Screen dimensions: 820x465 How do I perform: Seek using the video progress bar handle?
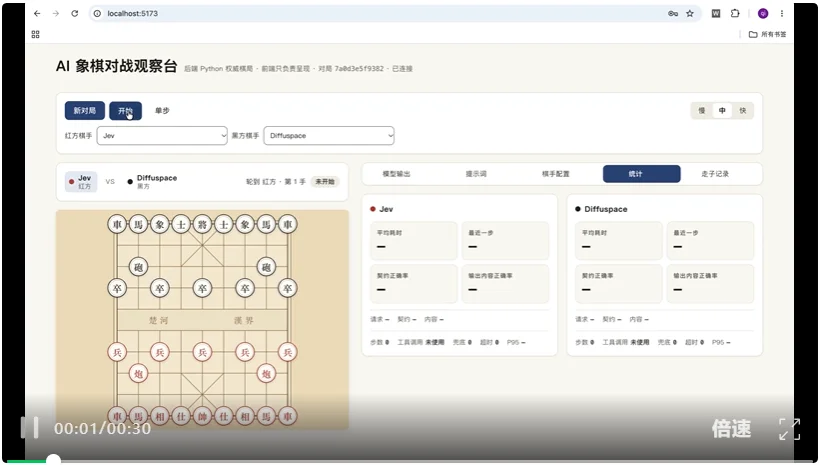53,460
